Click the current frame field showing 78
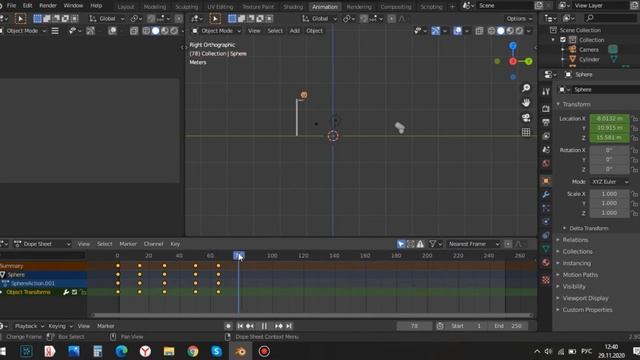640x360 pixels. (414, 326)
